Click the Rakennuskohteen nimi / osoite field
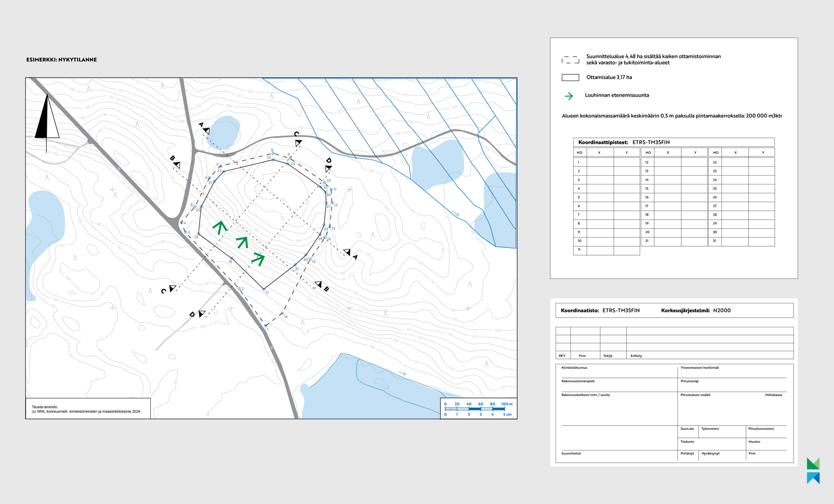 click(x=619, y=408)
